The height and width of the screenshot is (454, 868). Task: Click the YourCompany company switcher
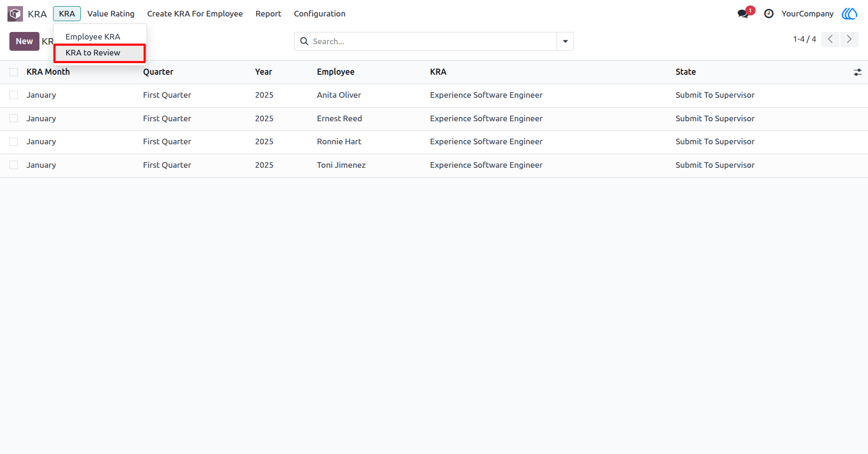tap(807, 14)
